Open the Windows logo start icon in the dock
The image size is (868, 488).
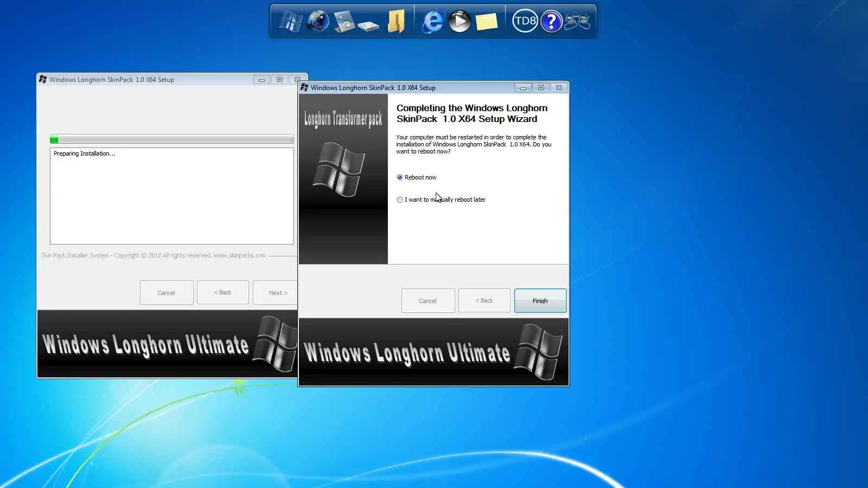[291, 22]
